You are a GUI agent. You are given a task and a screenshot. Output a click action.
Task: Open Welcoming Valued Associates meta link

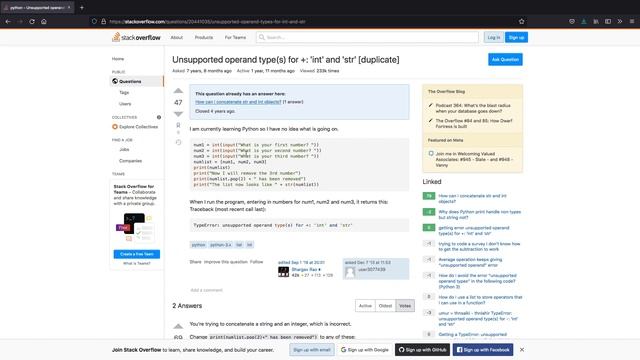coord(474,160)
